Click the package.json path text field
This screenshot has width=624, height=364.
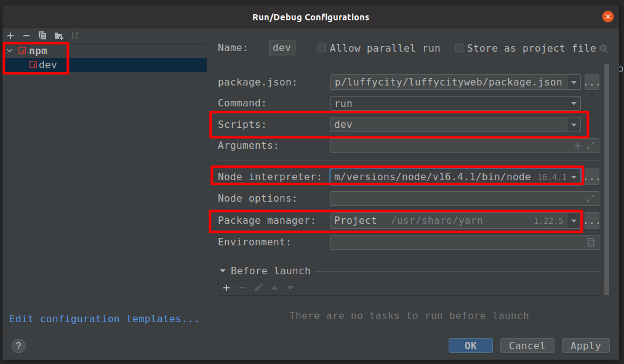[449, 82]
